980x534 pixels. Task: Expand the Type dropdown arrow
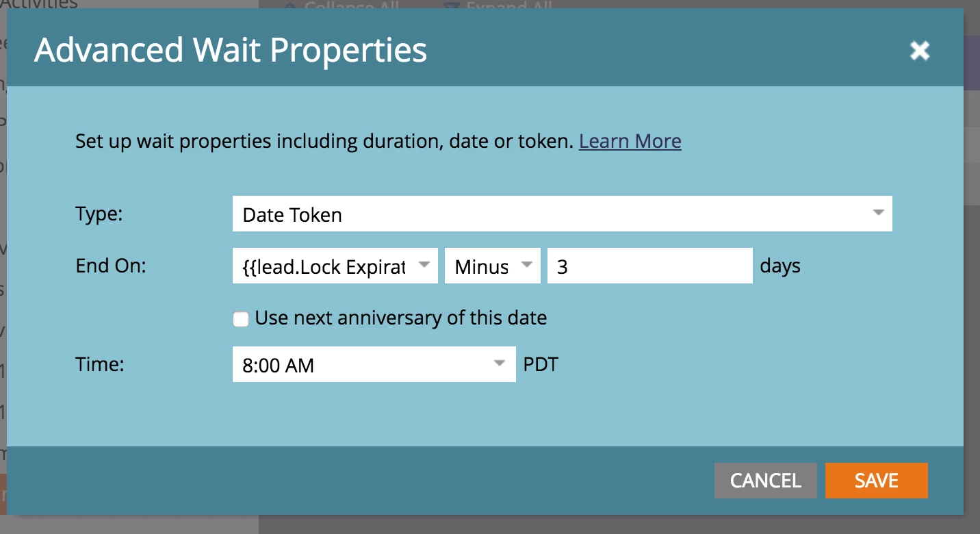click(x=879, y=214)
